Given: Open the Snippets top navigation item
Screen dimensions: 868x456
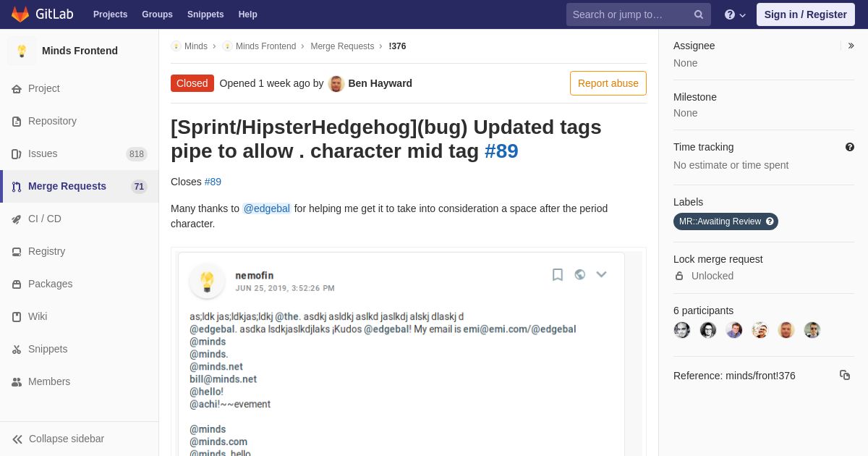Looking at the screenshot, I should 205,14.
